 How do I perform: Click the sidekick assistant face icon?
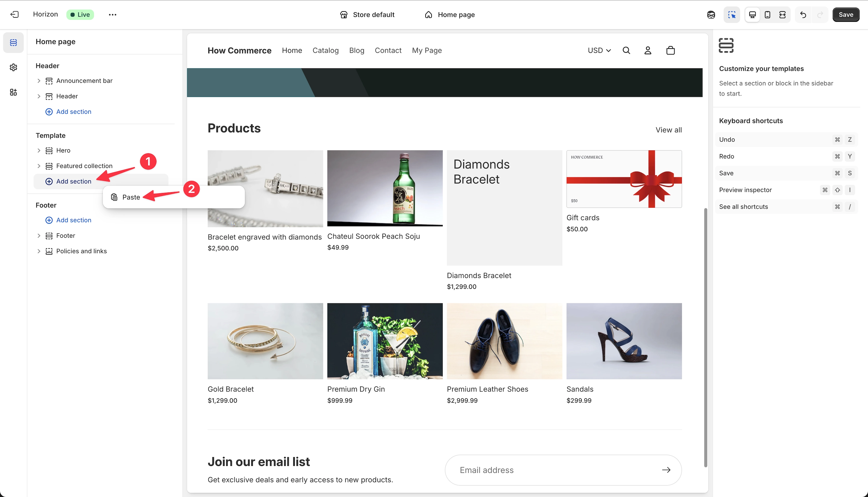(711, 15)
